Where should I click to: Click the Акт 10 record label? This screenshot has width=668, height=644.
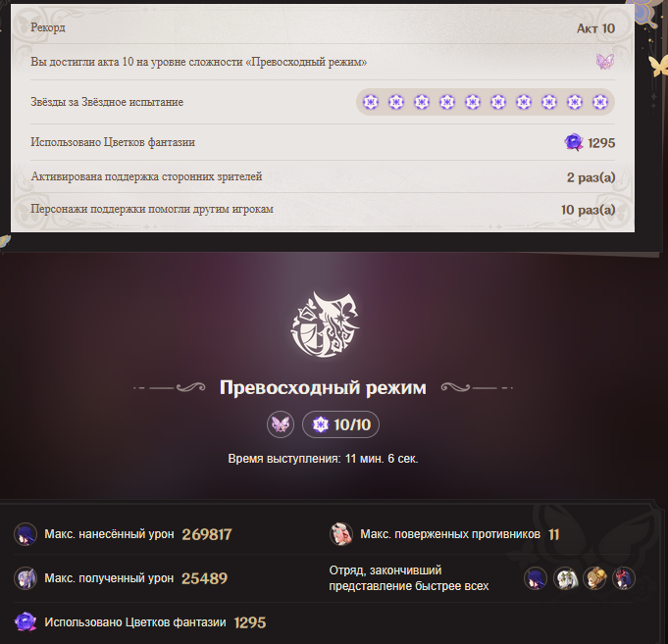pos(595,28)
